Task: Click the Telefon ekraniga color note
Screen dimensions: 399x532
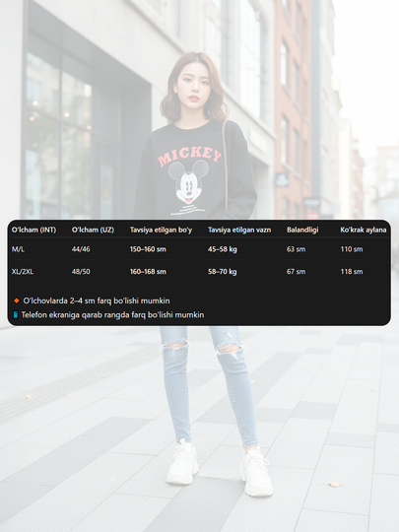Action: click(x=112, y=315)
